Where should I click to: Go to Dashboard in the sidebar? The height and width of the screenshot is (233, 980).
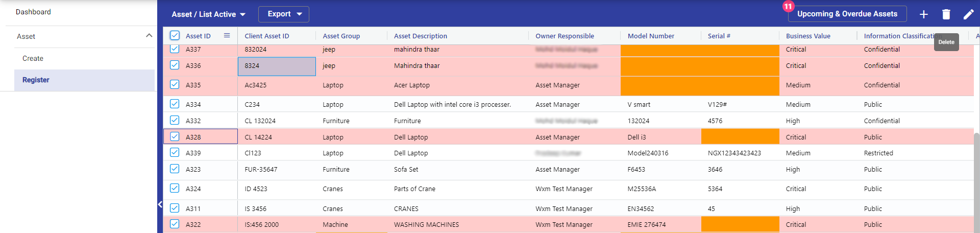[33, 12]
